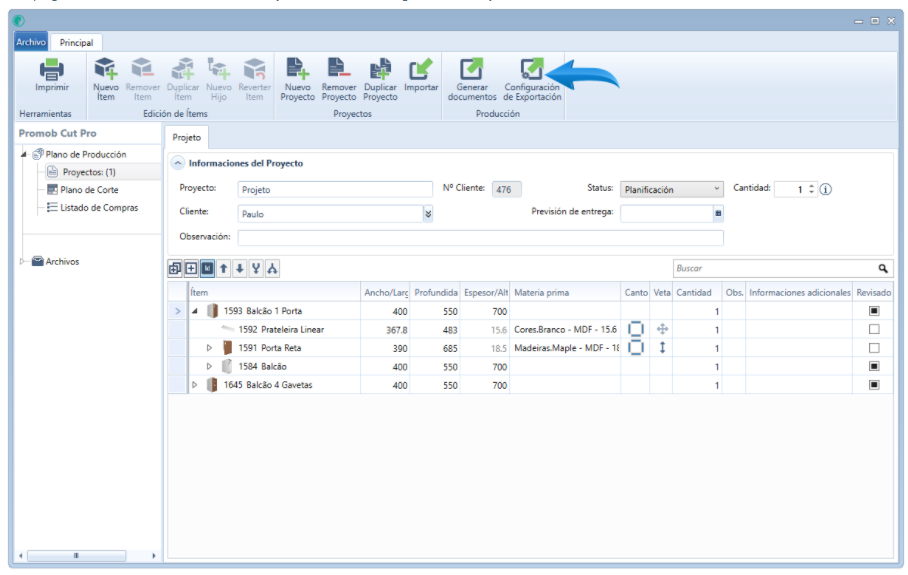Click the row selector arrow for 1593

178,311
